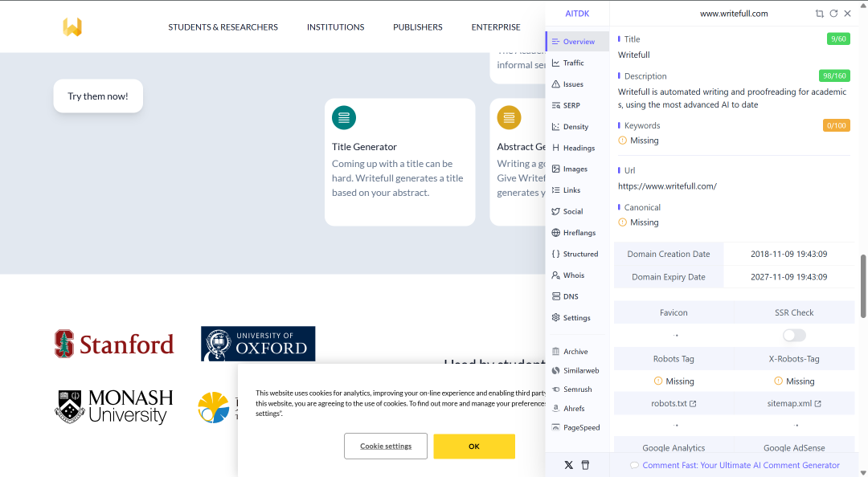Click the trash icon in panel footer
The height and width of the screenshot is (477, 868).
click(x=585, y=465)
